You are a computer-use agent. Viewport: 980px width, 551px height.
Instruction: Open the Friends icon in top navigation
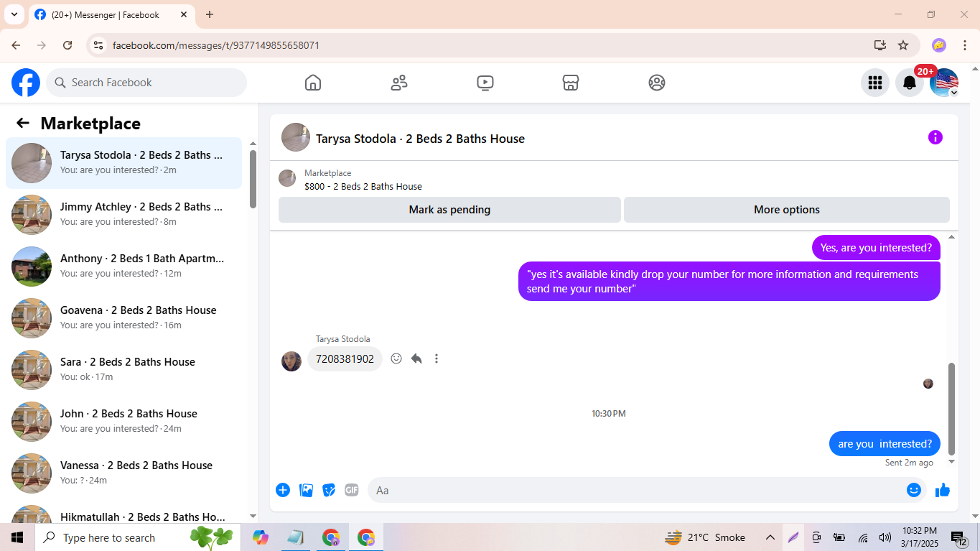click(399, 83)
